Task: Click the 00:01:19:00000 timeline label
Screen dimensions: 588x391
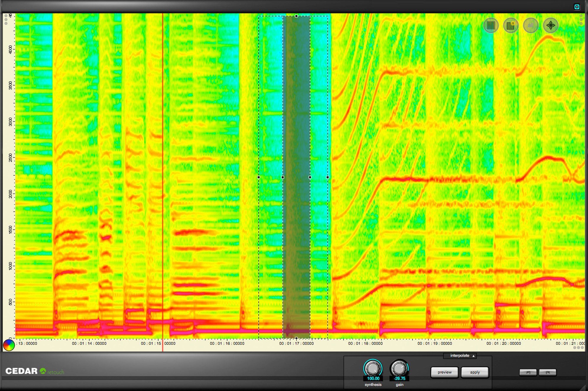Action: click(435, 344)
